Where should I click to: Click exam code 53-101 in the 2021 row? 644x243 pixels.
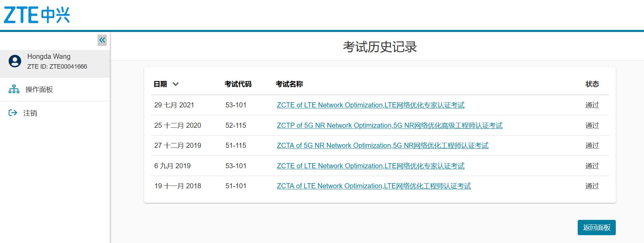click(236, 105)
